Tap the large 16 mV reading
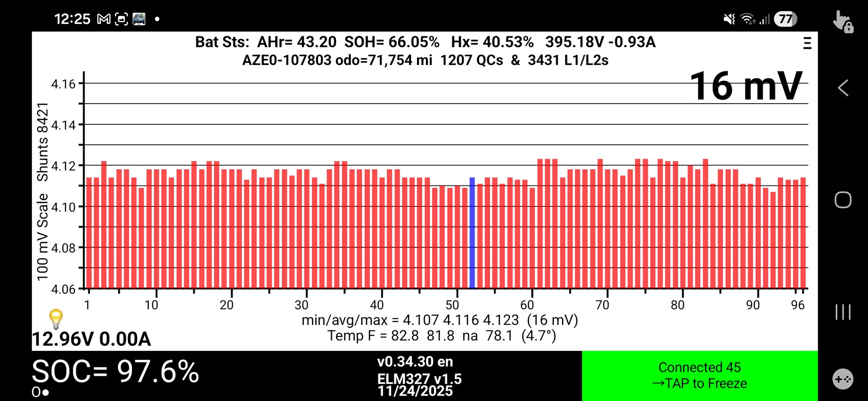Viewport: 868px width, 401px height. click(746, 86)
